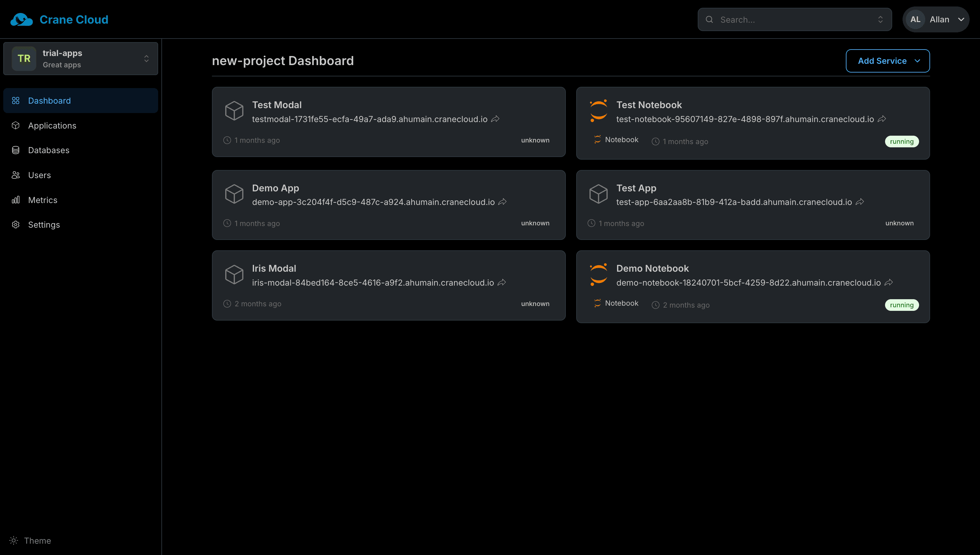Toggle the Theme switcher
The height and width of the screenshot is (555, 980).
pyautogui.click(x=30, y=540)
